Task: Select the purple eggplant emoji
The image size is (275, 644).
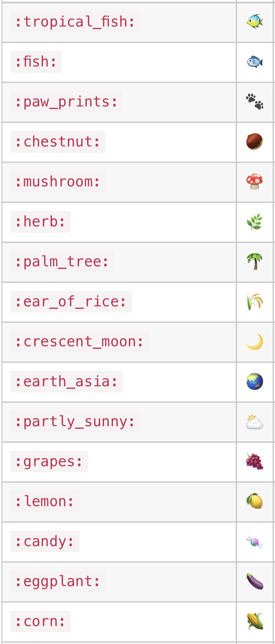Action: pyautogui.click(x=255, y=581)
